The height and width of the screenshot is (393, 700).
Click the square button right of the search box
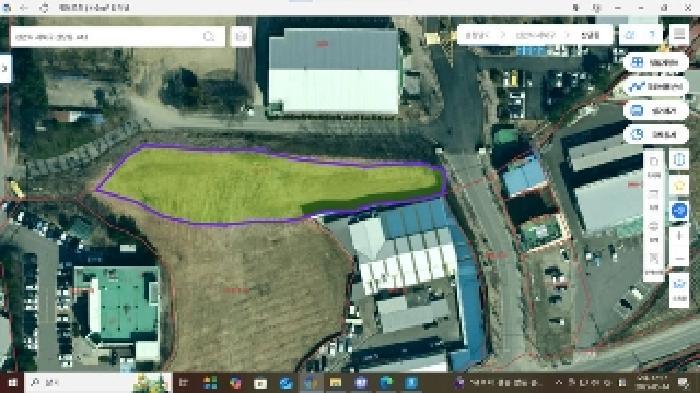[x=241, y=36]
